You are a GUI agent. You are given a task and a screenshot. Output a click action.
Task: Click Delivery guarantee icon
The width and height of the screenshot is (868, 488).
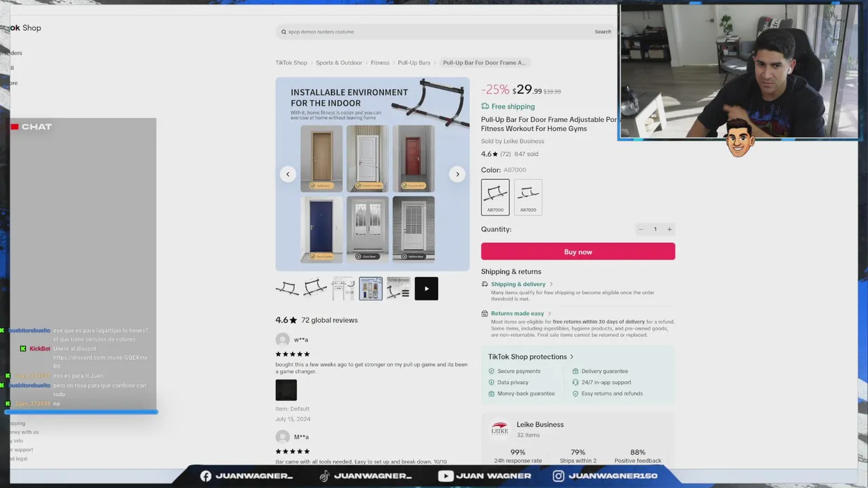coord(575,371)
